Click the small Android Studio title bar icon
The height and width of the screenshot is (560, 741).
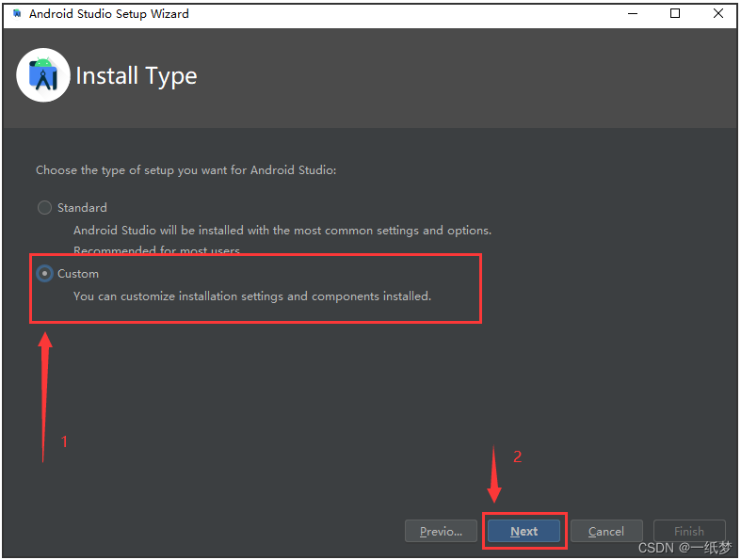tap(17, 14)
